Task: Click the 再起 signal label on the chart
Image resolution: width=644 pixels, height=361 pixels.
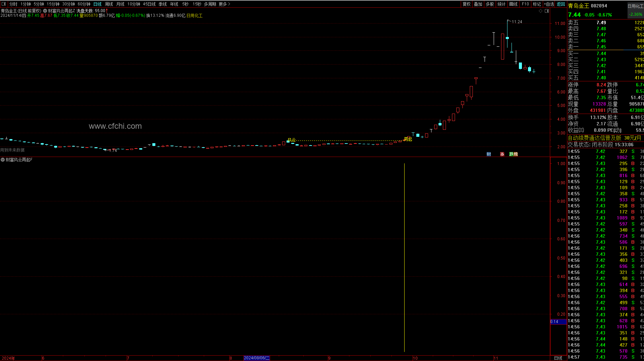Action: (x=408, y=139)
